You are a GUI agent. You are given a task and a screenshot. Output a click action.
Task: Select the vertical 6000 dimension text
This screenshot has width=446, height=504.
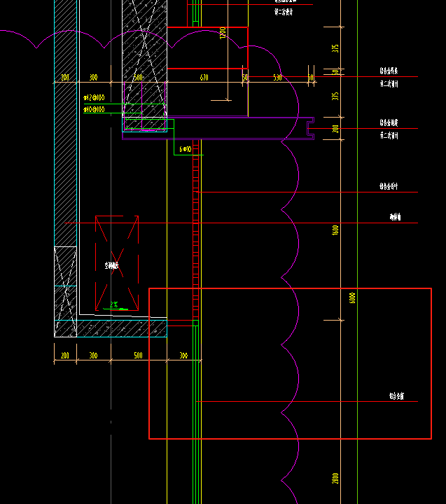click(352, 298)
